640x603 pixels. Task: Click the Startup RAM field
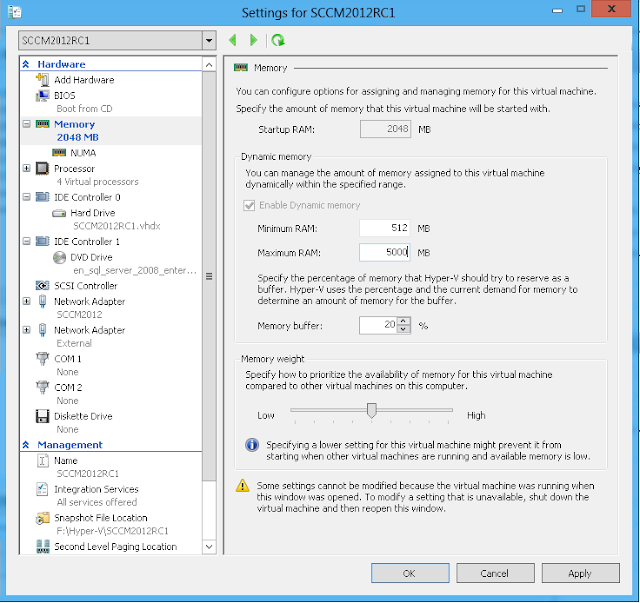click(x=385, y=129)
